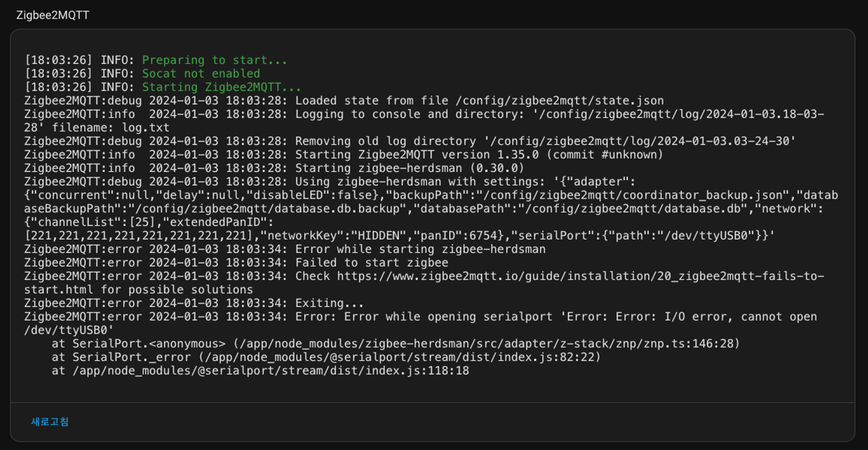Screen dimensions: 868x450
Task: Click 'Starting zigbee-herdsman (0.30.0)' line
Action: [274, 168]
